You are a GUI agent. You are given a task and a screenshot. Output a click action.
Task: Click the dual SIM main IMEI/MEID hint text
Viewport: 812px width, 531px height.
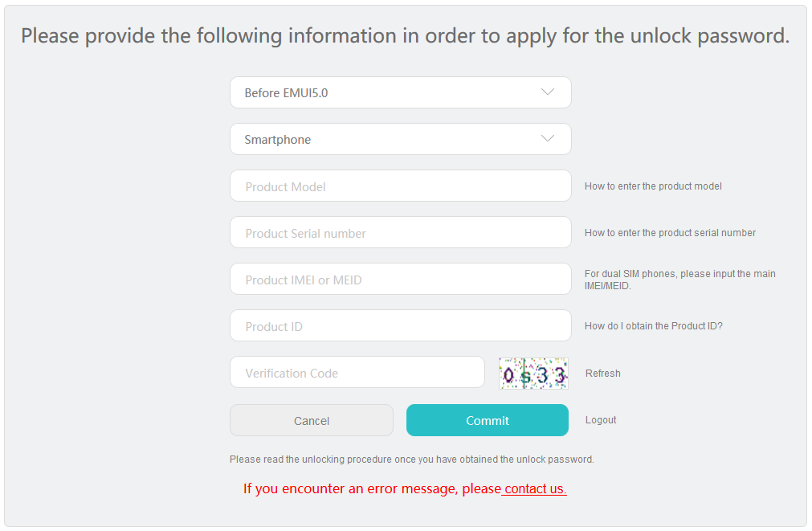679,280
